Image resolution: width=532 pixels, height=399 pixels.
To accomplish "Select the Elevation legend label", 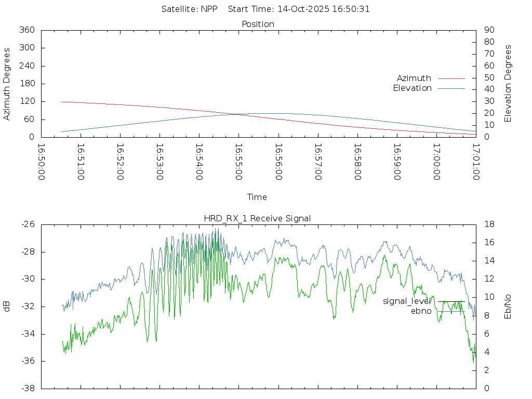I will pyautogui.click(x=412, y=88).
